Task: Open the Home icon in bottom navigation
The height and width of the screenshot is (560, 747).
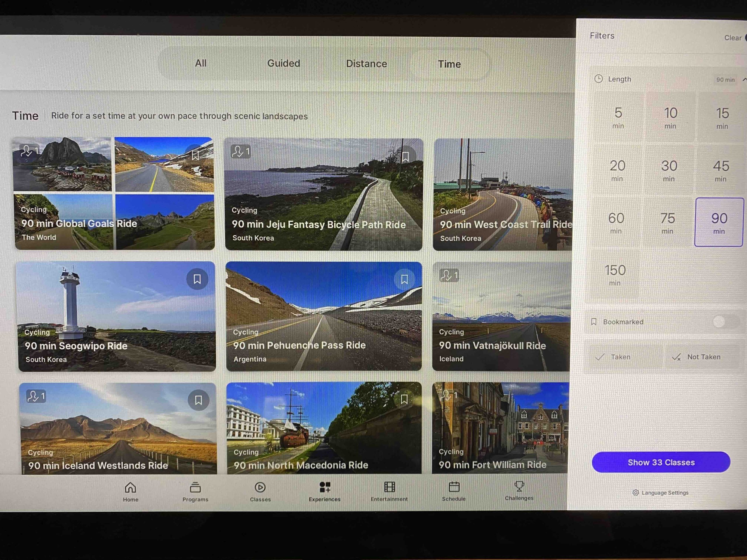Action: [x=130, y=487]
